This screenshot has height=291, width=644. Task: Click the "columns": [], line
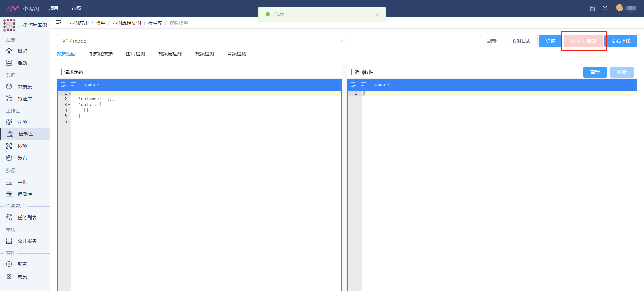coord(96,99)
